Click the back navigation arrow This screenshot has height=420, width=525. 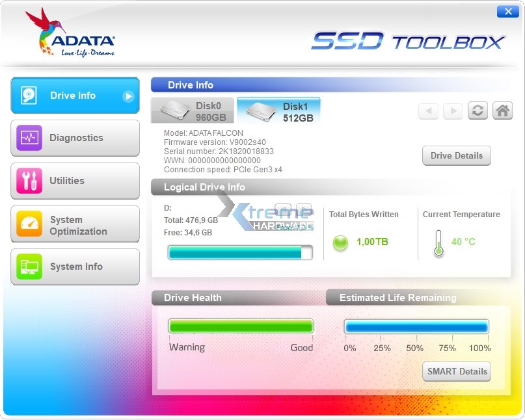(x=428, y=111)
